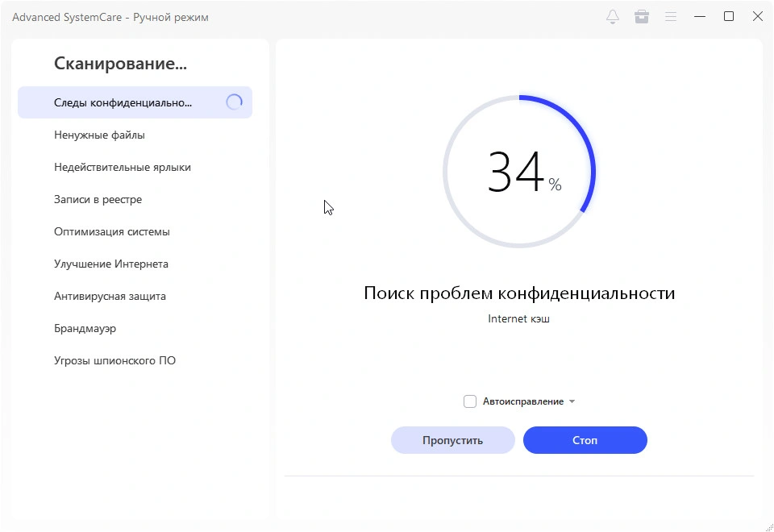Image resolution: width=774 pixels, height=532 pixels.
Task: Expand the Автоисправление dropdown arrow
Action: click(x=572, y=401)
